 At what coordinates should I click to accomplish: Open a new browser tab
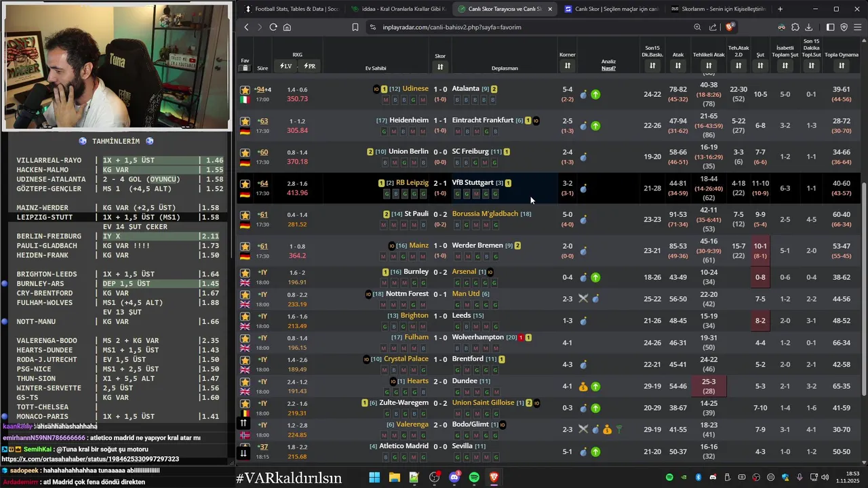780,9
